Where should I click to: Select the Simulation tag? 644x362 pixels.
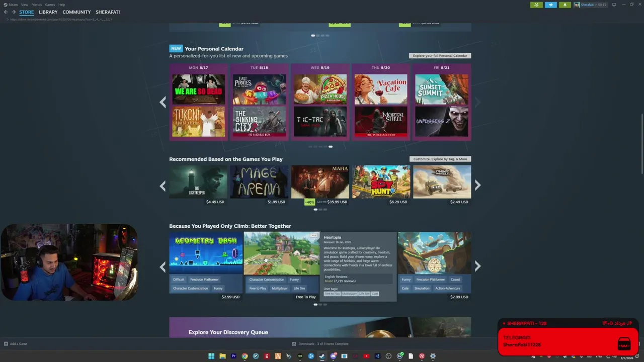[x=422, y=289]
